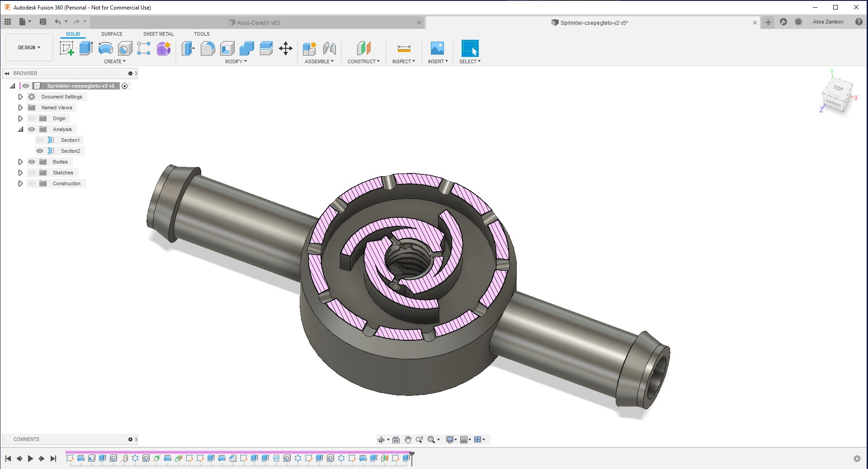Viewport: 868px width, 469px height.
Task: Show the hidden Section1 analysis
Action: 40,140
